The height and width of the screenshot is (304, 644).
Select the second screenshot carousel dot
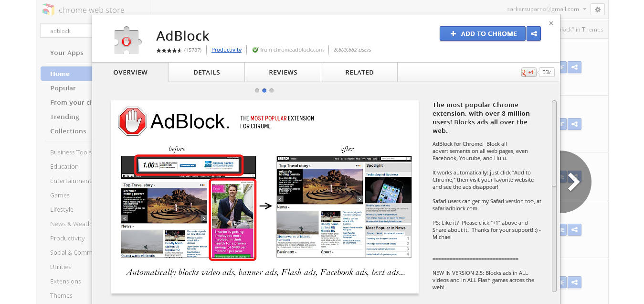point(264,90)
